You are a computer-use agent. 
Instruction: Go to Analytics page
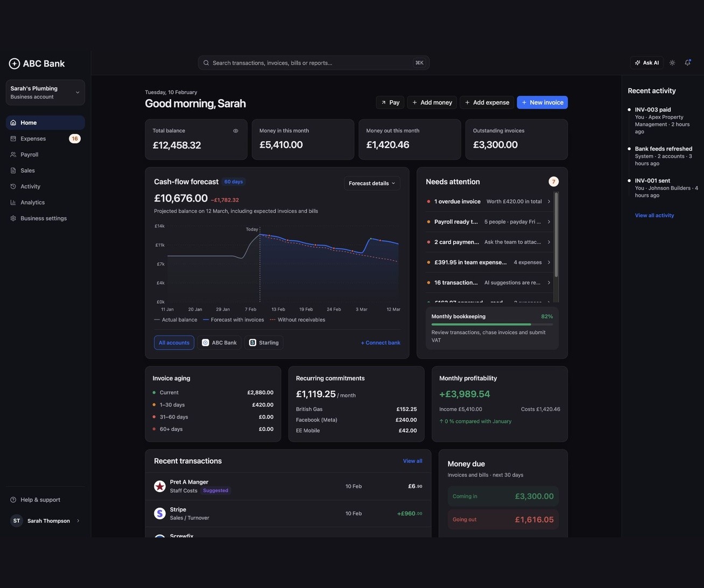click(45, 202)
